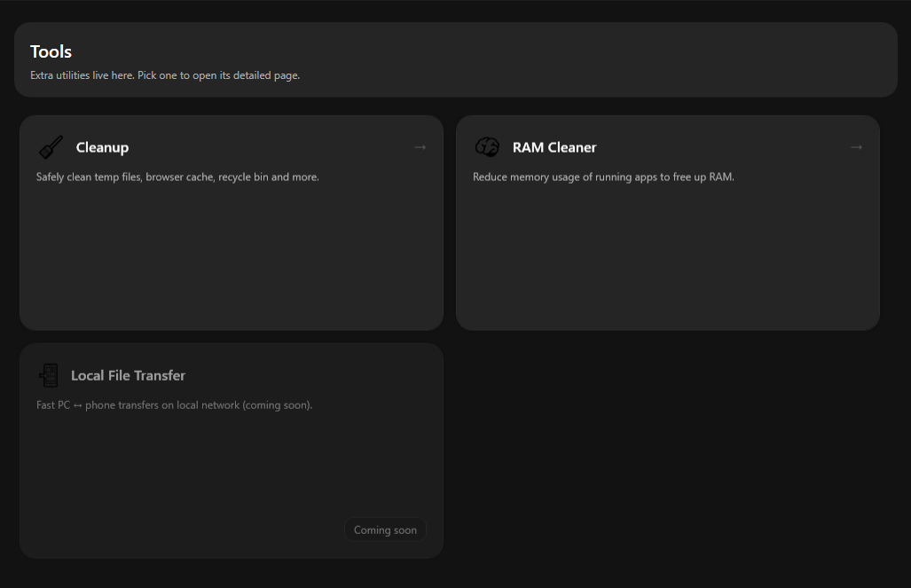Viewport: 911px width, 588px height.
Task: Click the 'Safely clean temp files' description
Action: point(177,177)
